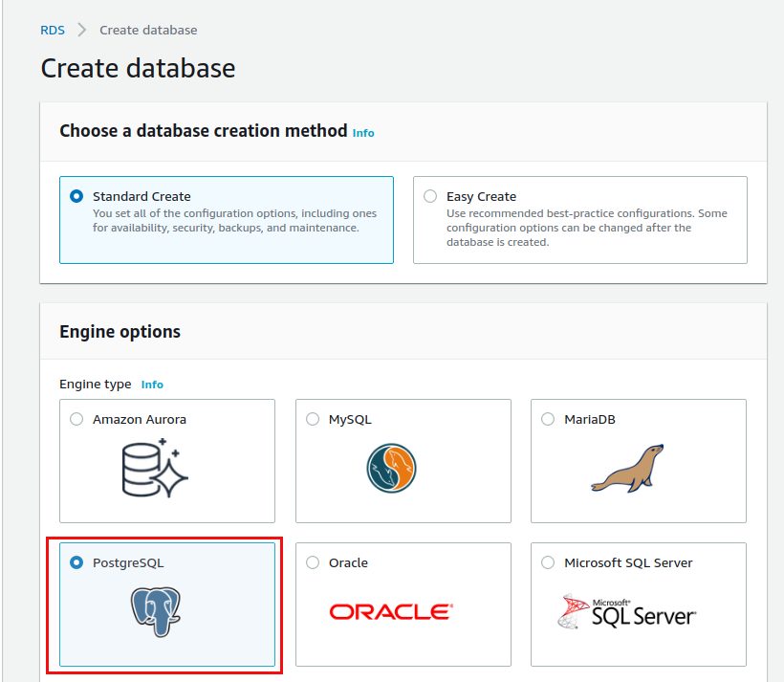The height and width of the screenshot is (682, 784).
Task: Open Info link next to Engine type
Action: point(152,385)
